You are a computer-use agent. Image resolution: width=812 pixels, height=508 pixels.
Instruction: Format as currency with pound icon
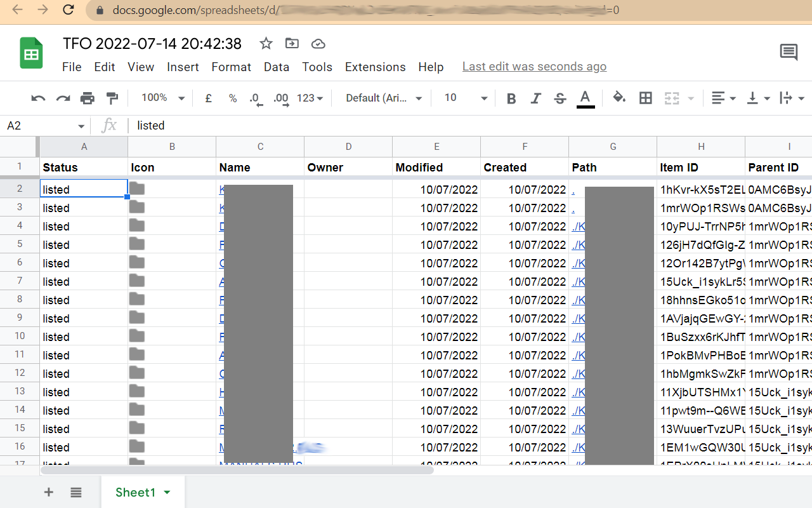point(208,98)
